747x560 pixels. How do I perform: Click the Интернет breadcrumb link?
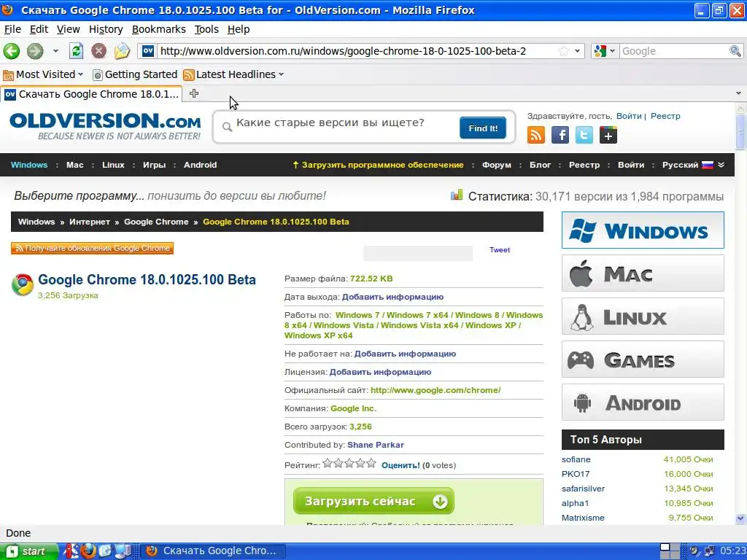tap(90, 222)
